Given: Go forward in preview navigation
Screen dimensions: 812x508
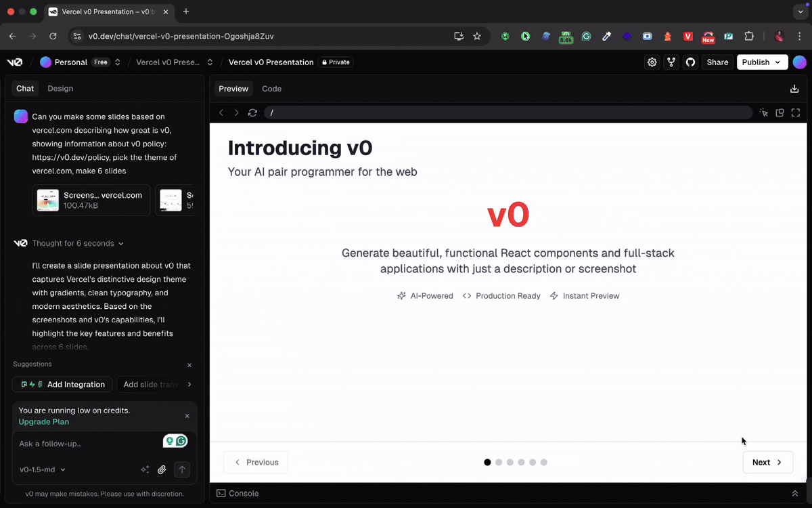Looking at the screenshot, I should coord(236,112).
